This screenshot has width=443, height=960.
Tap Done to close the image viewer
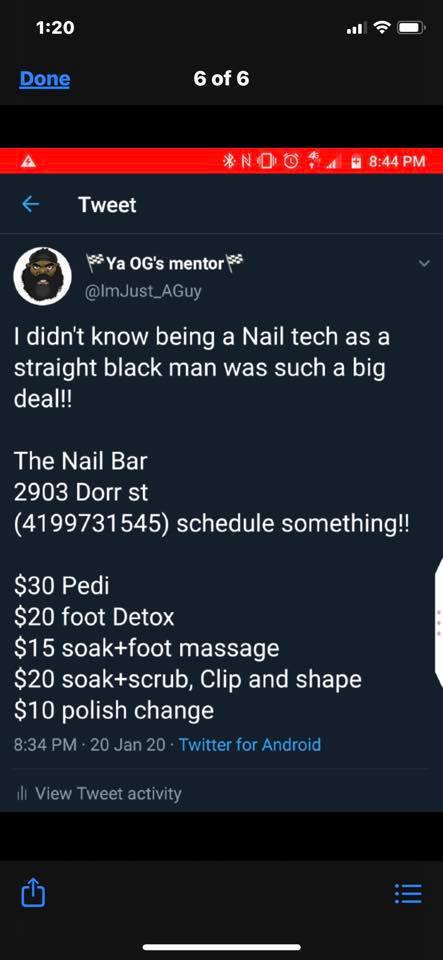click(x=45, y=79)
